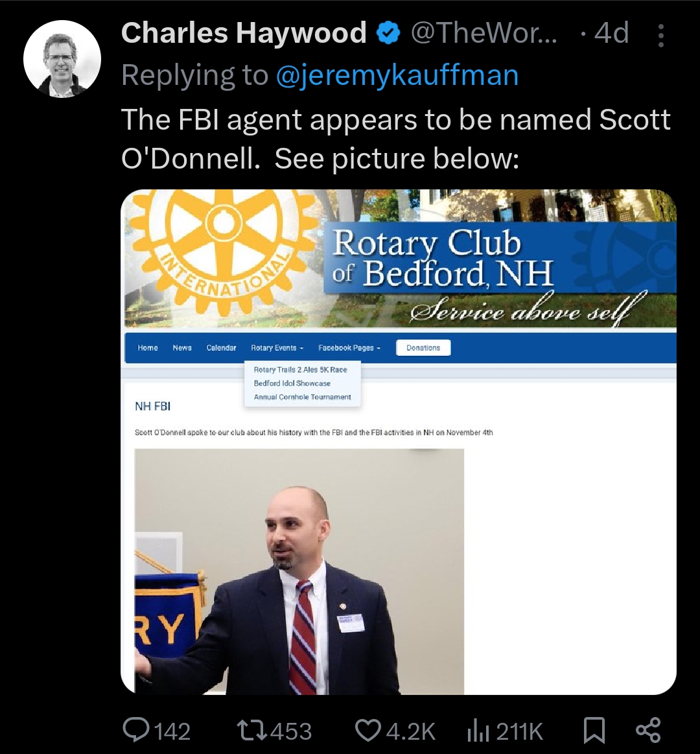Image resolution: width=700 pixels, height=754 pixels.
Task: Expand the Rotary Events dropdown
Action: click(277, 348)
